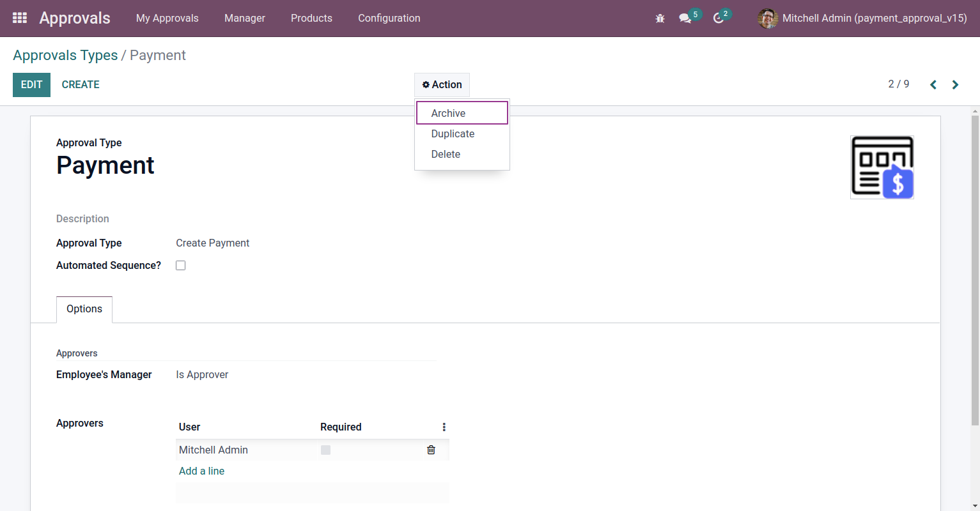The width and height of the screenshot is (980, 511).
Task: Click the Payment approval type image
Action: (x=882, y=167)
